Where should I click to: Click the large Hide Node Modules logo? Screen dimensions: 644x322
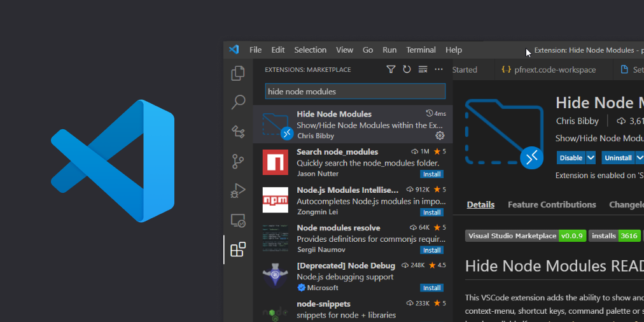point(504,134)
